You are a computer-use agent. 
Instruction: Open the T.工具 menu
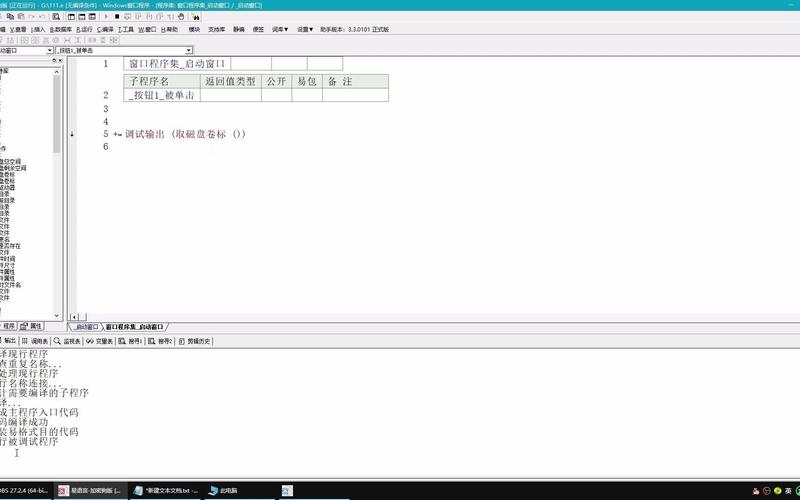[126, 30]
